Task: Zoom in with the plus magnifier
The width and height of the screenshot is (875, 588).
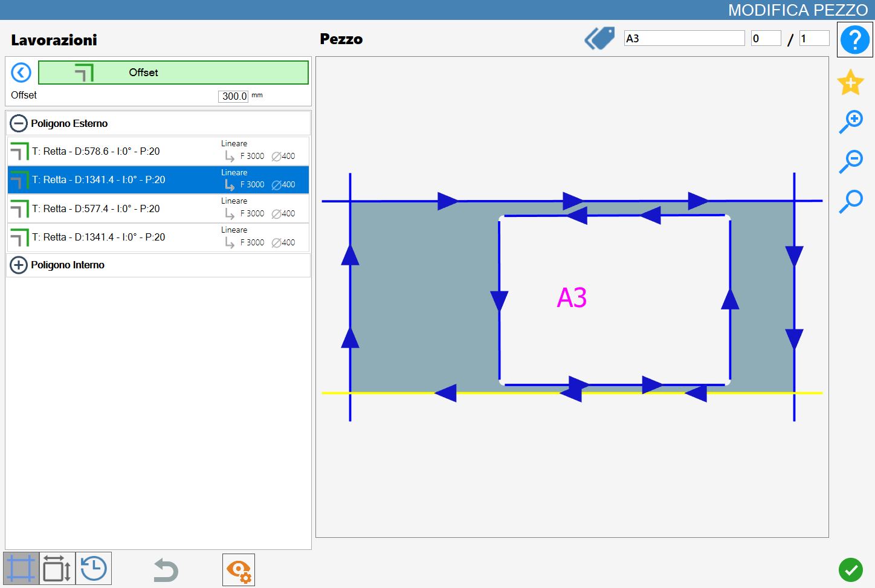Action: 851,121
